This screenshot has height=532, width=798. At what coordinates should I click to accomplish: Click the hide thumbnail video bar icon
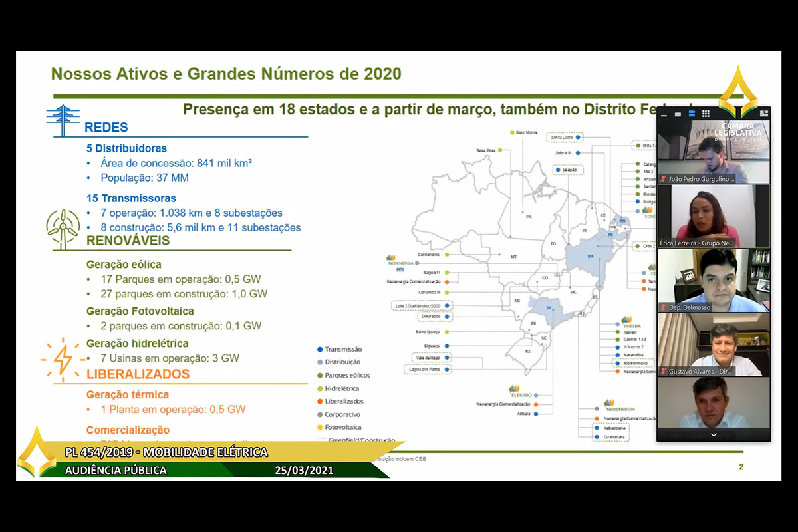pyautogui.click(x=664, y=115)
